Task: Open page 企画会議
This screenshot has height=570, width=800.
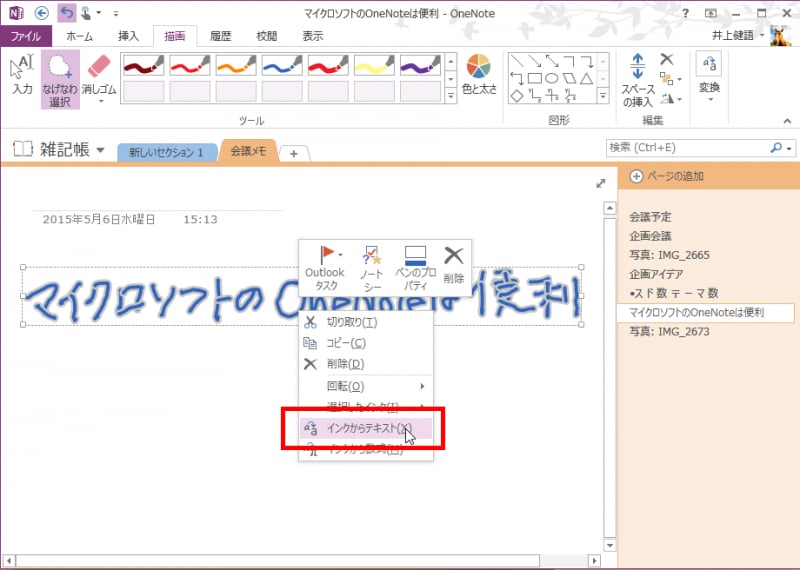Action: coord(650,236)
